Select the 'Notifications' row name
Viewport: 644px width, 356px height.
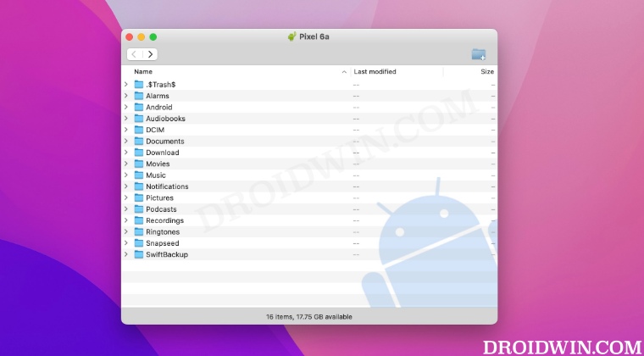(x=167, y=186)
